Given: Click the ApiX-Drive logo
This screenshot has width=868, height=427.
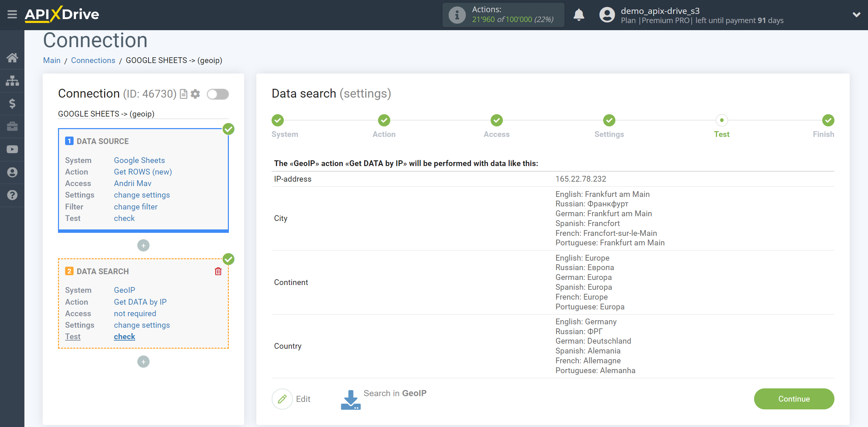Looking at the screenshot, I should 62,15.
